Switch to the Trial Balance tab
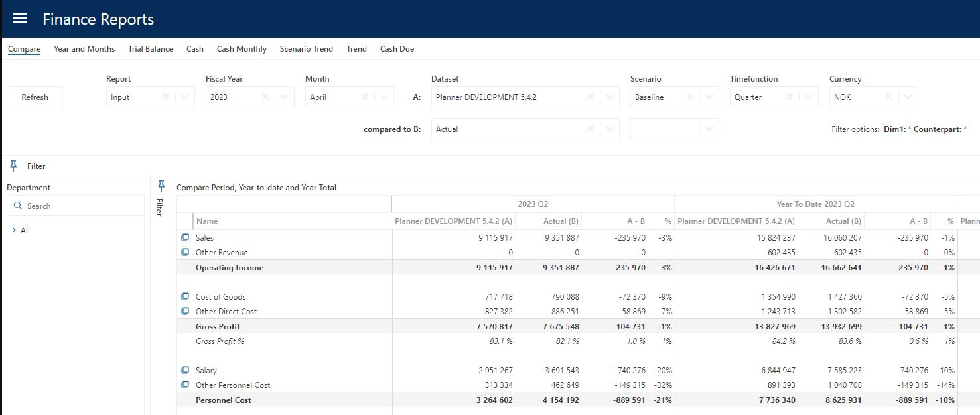This screenshot has height=415, width=980. tap(150, 48)
